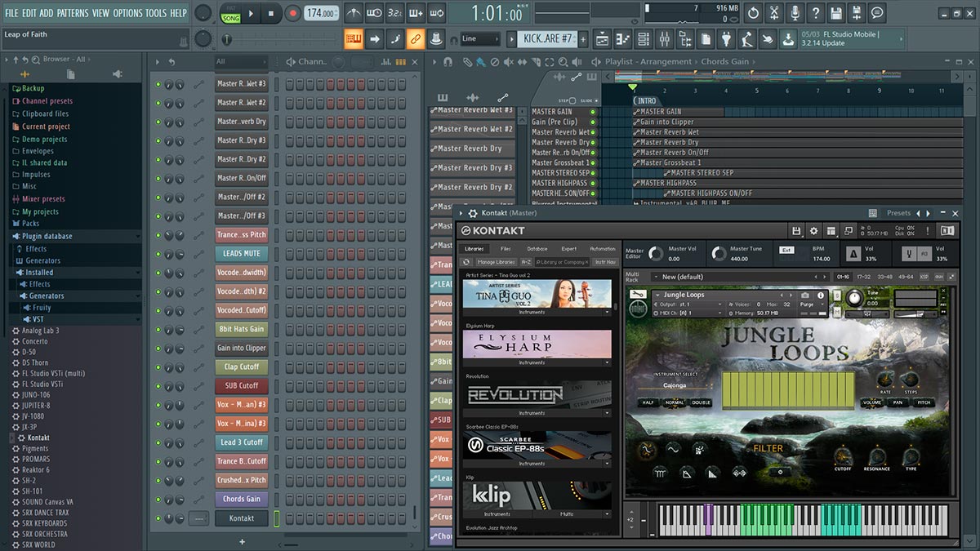
Task: Toggle the SUB Cutoff channel LED
Action: tap(158, 386)
